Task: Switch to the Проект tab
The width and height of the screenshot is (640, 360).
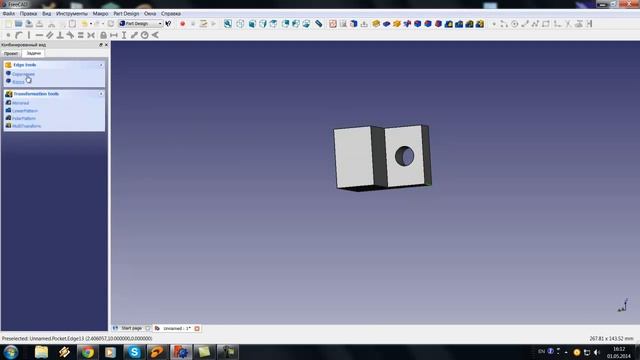Action: point(11,53)
